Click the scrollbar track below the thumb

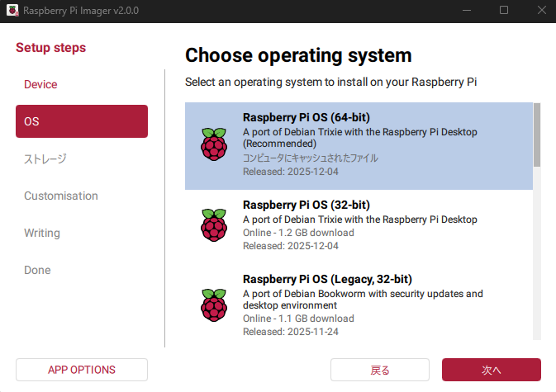[537, 264]
